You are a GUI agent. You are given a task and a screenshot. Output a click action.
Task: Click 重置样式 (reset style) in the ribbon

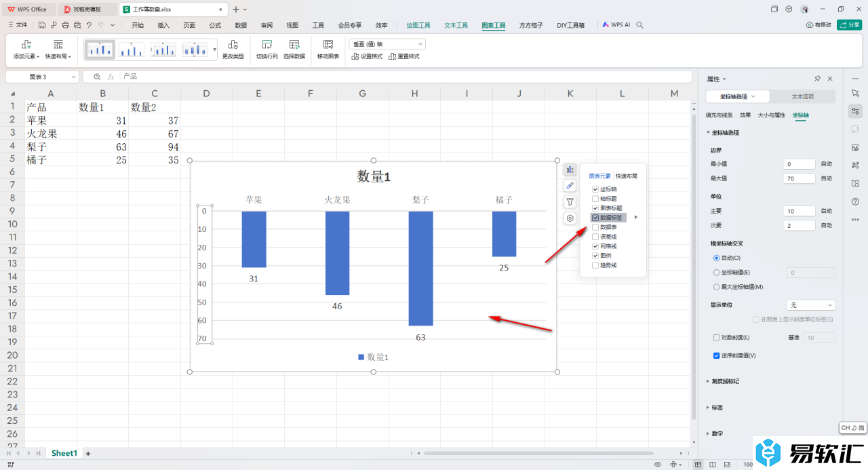404,56
